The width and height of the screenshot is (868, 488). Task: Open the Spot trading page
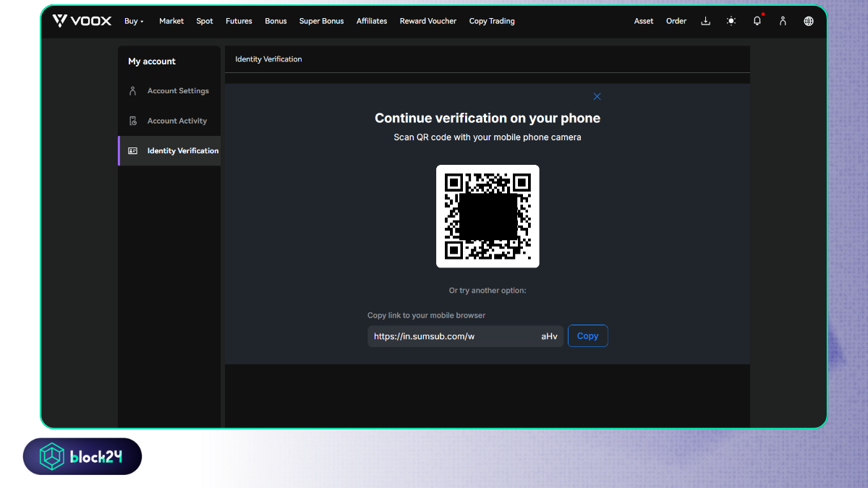point(205,21)
